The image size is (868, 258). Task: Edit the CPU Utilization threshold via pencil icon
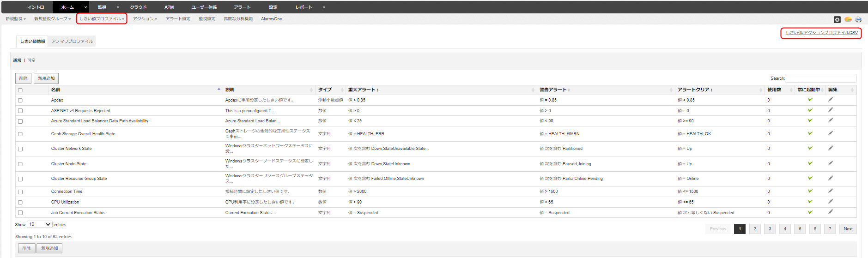[x=830, y=202]
